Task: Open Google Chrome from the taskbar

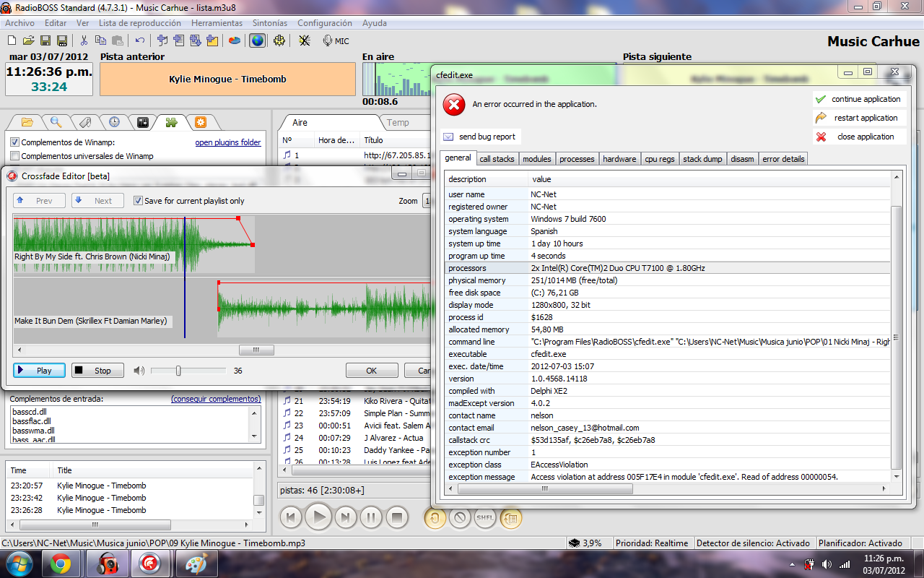Action: (x=60, y=564)
